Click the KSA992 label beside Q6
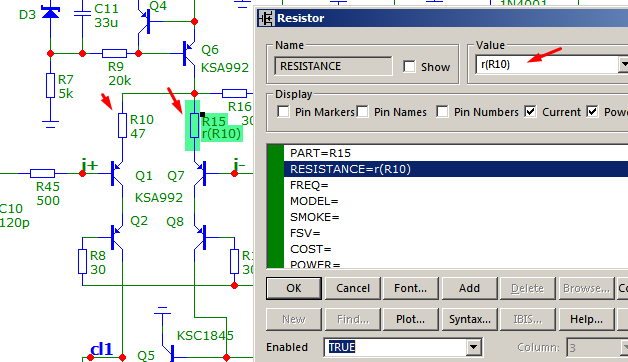The image size is (628, 362). click(225, 67)
